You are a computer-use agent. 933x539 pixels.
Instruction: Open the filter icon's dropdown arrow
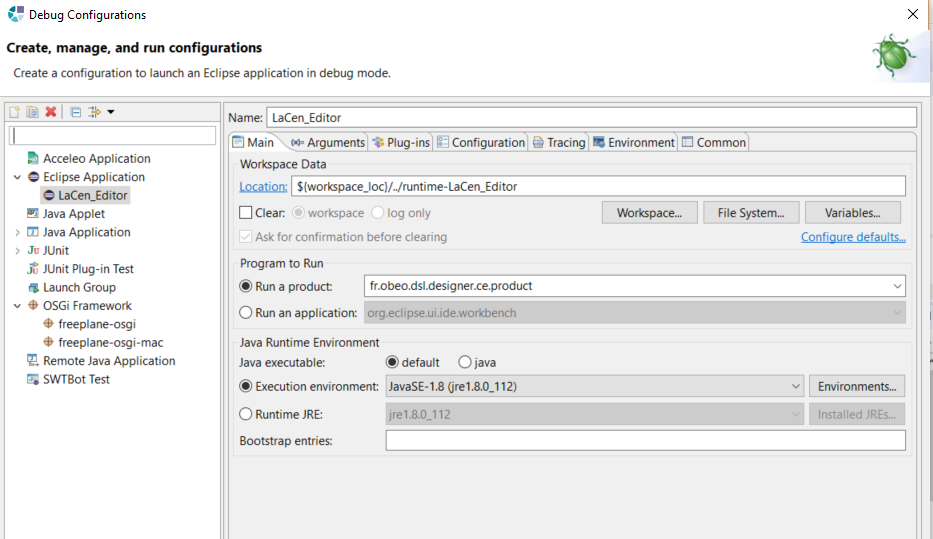click(111, 112)
